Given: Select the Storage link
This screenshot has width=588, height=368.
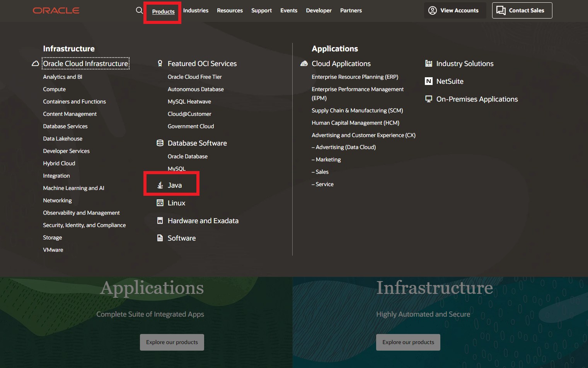Looking at the screenshot, I should [53, 237].
